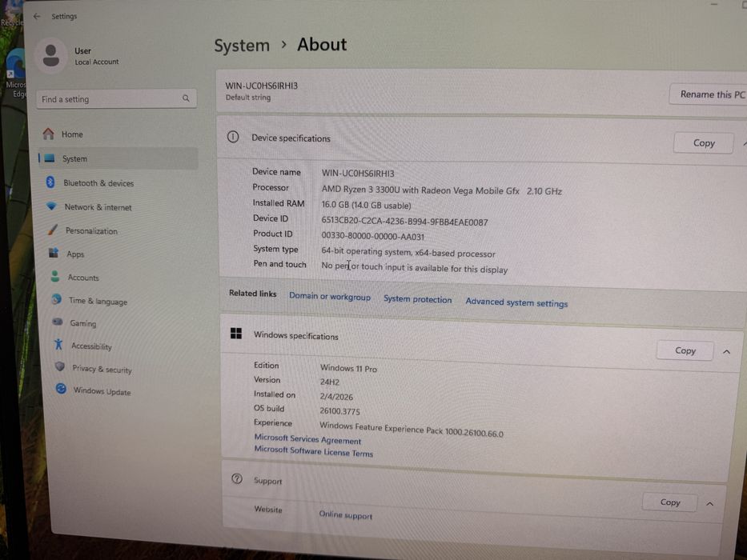747x560 pixels.
Task: Click Version value 24H2
Action: click(330, 382)
